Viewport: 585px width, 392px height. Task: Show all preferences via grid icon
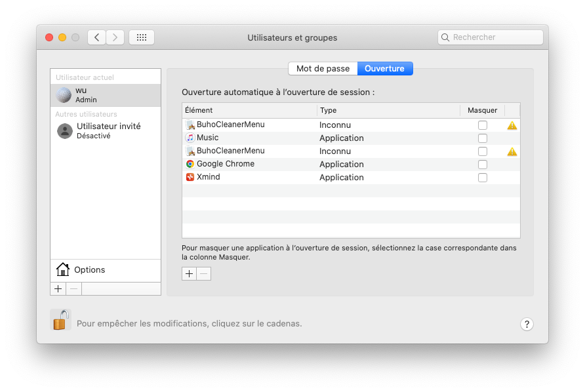142,37
